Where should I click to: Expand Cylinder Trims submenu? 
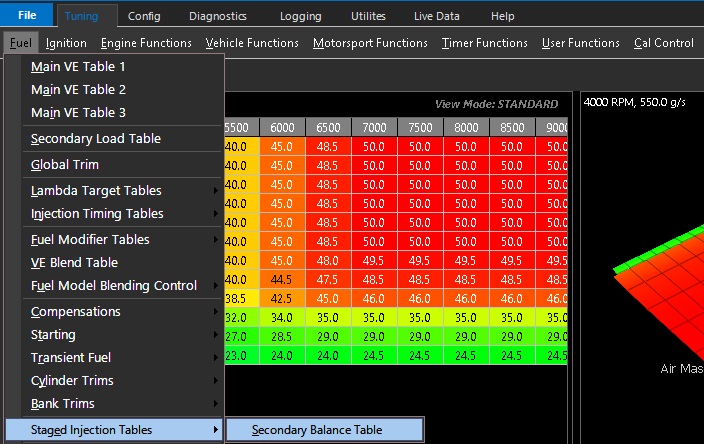[x=72, y=381]
